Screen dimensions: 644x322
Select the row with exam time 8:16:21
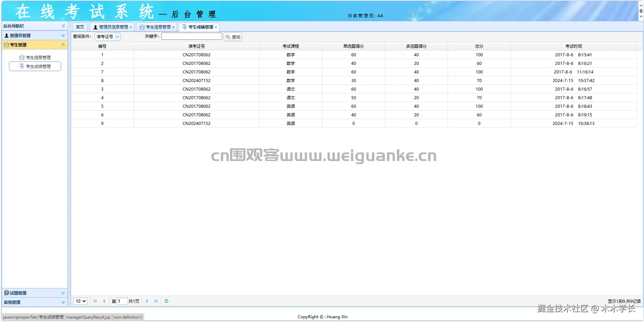354,63
